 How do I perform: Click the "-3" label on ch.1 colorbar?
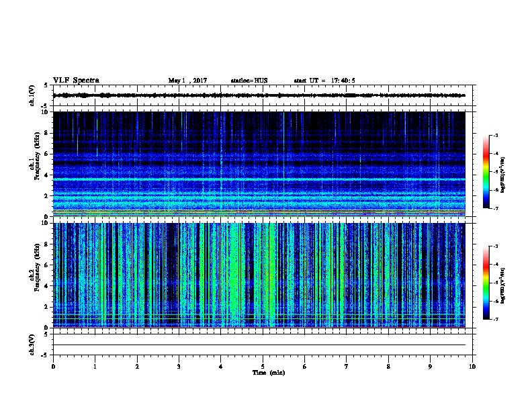pyautogui.click(x=496, y=136)
